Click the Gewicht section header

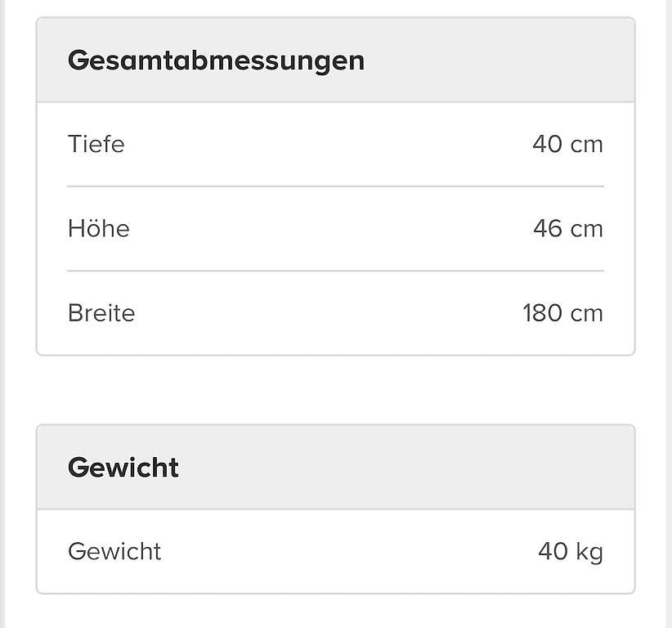click(123, 467)
